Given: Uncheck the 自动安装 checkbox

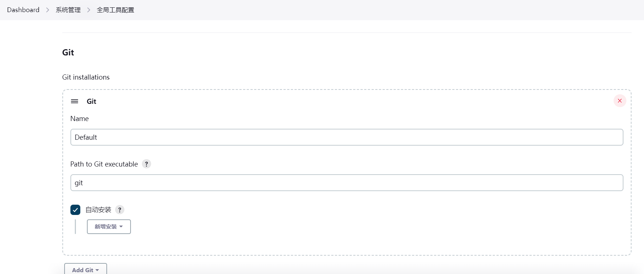Looking at the screenshot, I should [x=75, y=210].
